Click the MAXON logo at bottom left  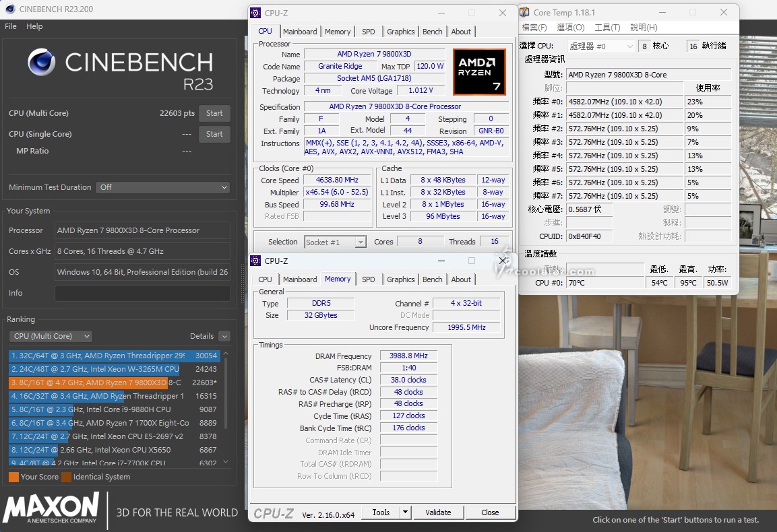[51, 507]
